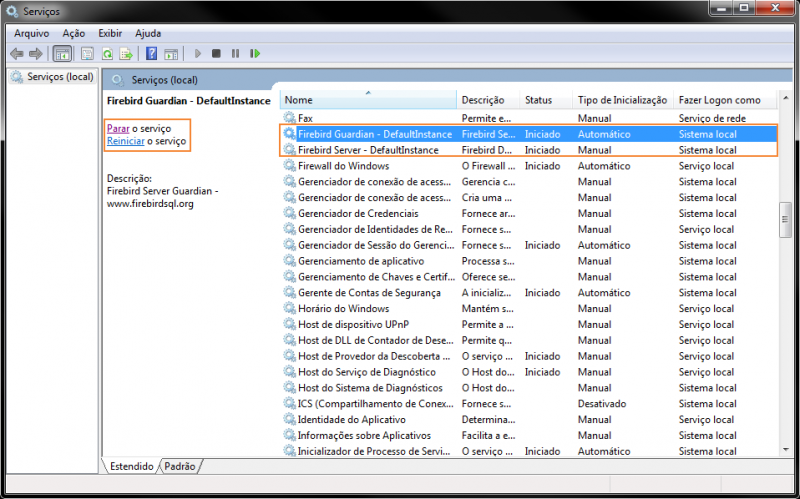Select Identidade do Aplicativo service
The width and height of the screenshot is (800, 499).
pyautogui.click(x=529, y=419)
